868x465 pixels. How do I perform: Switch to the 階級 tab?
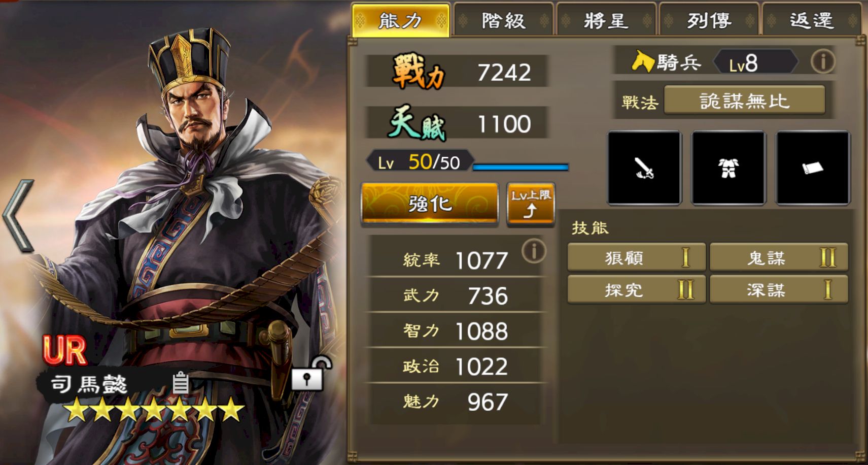point(503,20)
